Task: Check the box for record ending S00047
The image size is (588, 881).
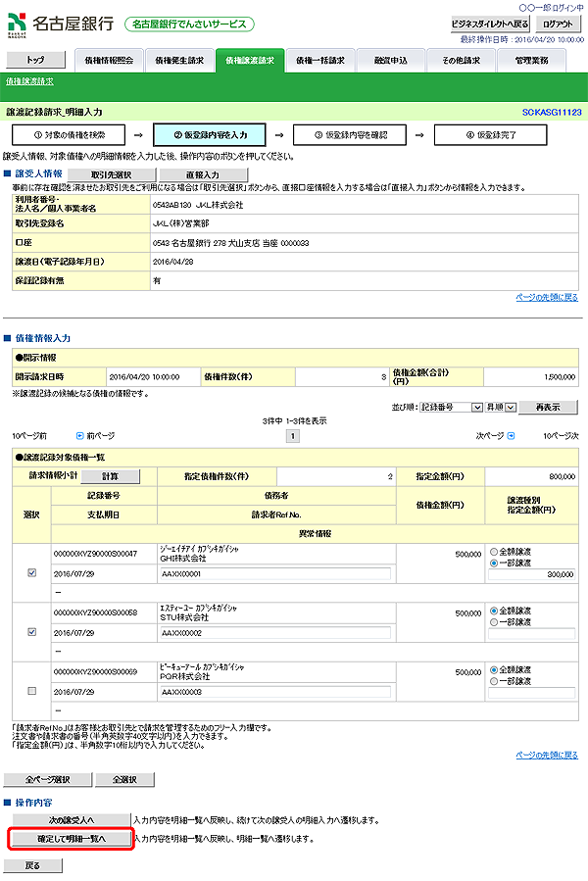Action: click(x=32, y=572)
